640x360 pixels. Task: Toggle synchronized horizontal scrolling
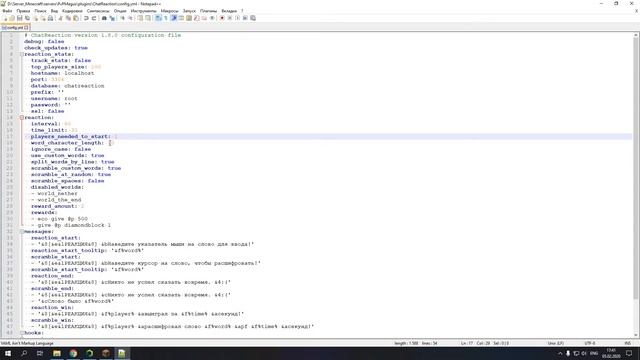(148, 18)
